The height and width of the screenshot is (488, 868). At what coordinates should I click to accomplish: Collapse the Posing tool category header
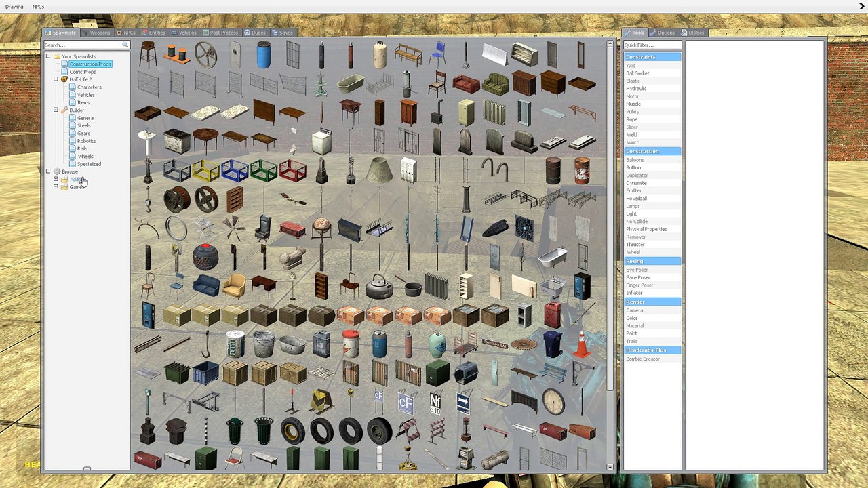click(652, 261)
